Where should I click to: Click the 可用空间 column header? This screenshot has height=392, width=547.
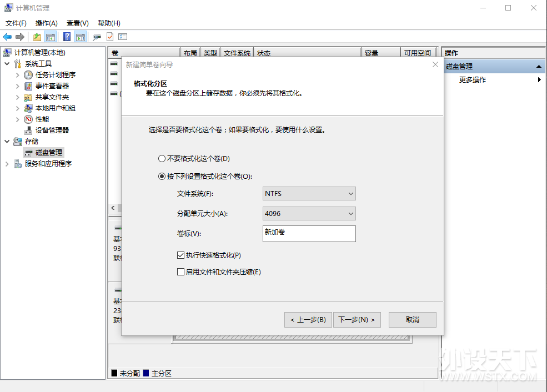(x=418, y=53)
